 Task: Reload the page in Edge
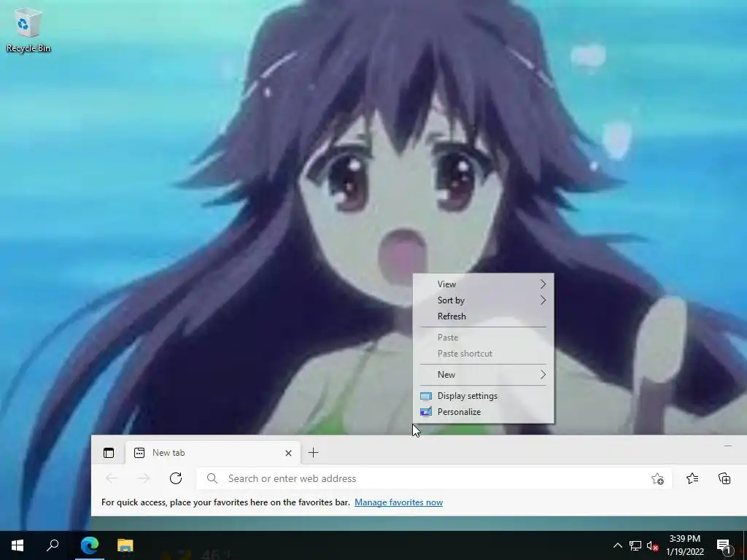pyautogui.click(x=176, y=478)
